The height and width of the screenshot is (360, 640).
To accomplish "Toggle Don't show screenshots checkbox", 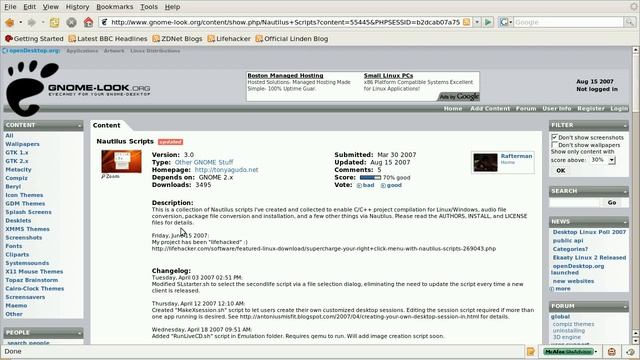I will point(554,137).
